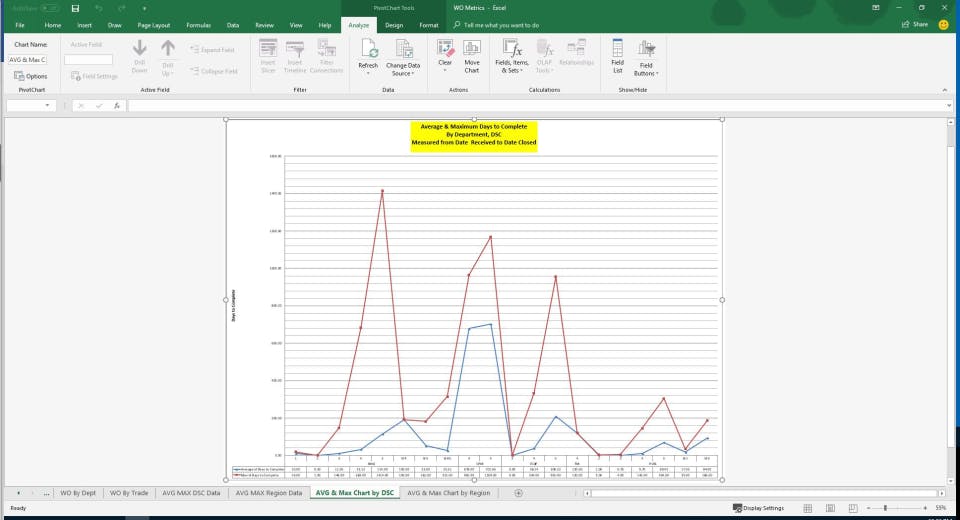The image size is (960, 520).
Task: Click the Redo arrow in Quick Access
Action: click(122, 9)
